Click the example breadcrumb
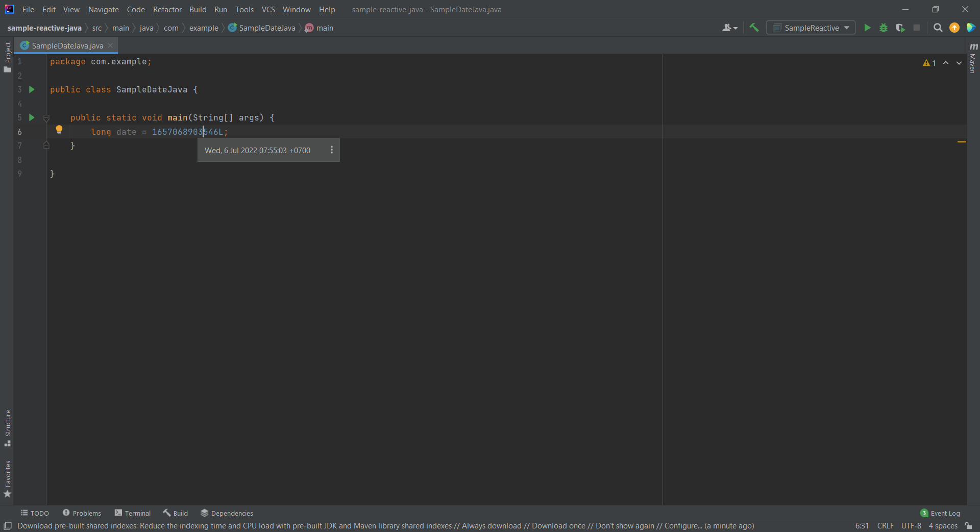Screen dimensions: 980x532 pos(204,28)
